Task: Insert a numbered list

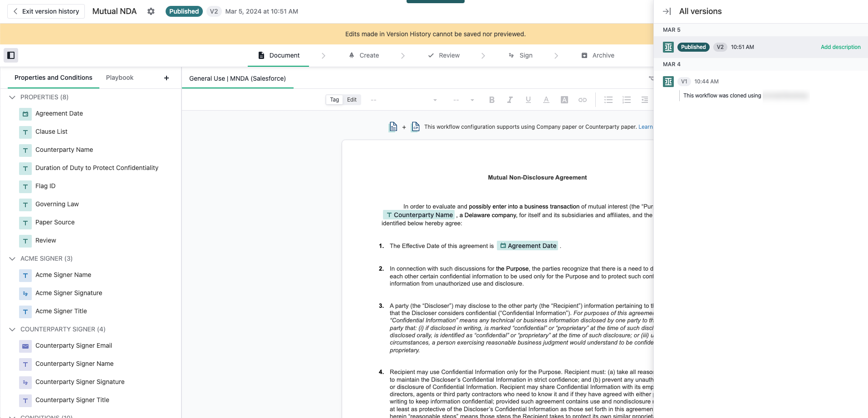Action: pyautogui.click(x=627, y=100)
